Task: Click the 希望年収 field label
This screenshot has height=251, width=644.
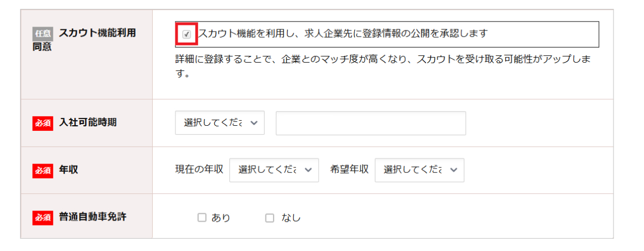Action: (349, 170)
